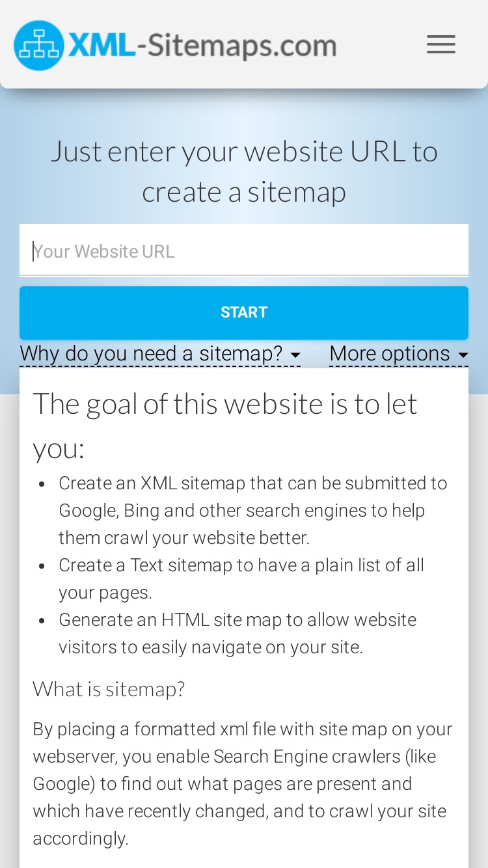Focus the Your Website URL input field
Screen dimensions: 488x868
[x=244, y=251]
